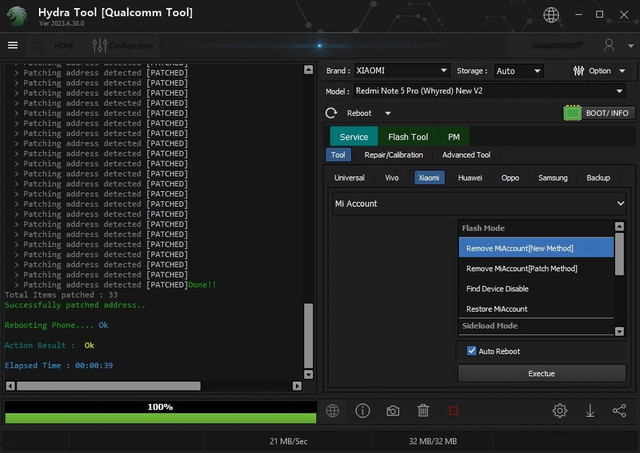Open the gear settings icon

[560, 411]
